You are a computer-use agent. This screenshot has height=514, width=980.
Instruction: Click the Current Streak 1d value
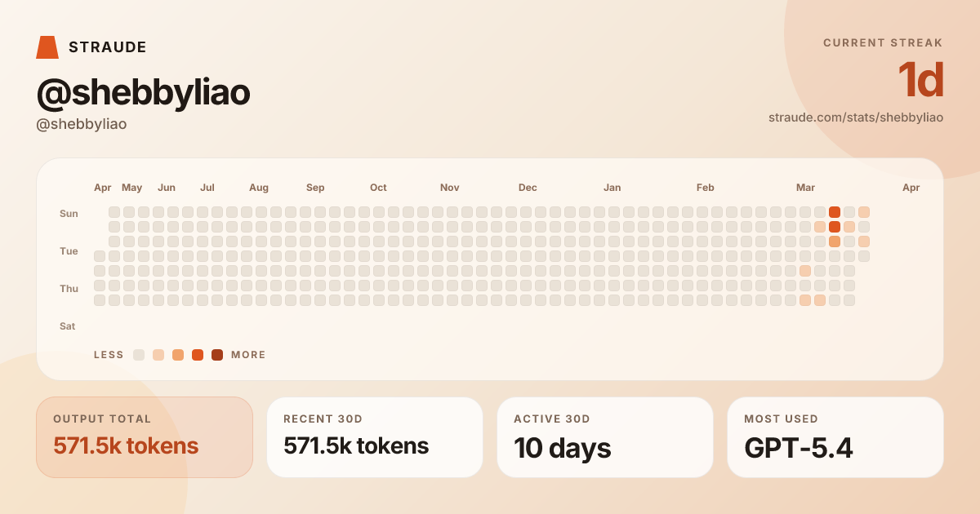point(920,80)
